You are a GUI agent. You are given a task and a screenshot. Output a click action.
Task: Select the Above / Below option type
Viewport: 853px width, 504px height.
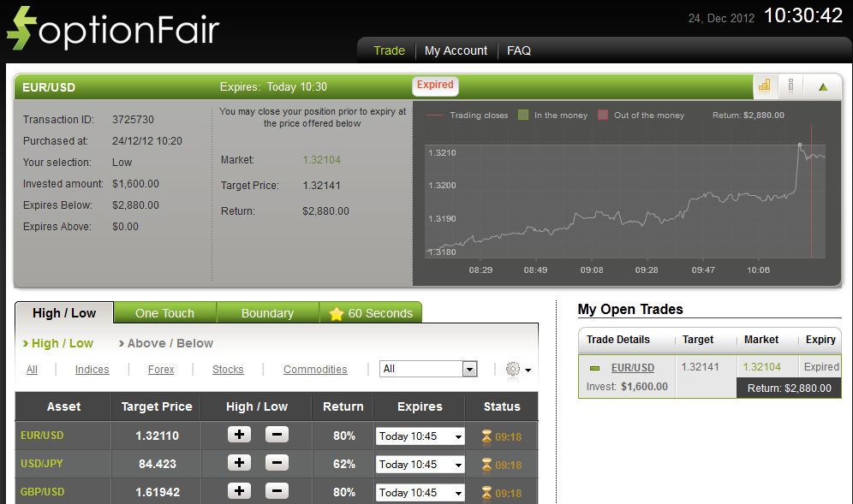[170, 343]
